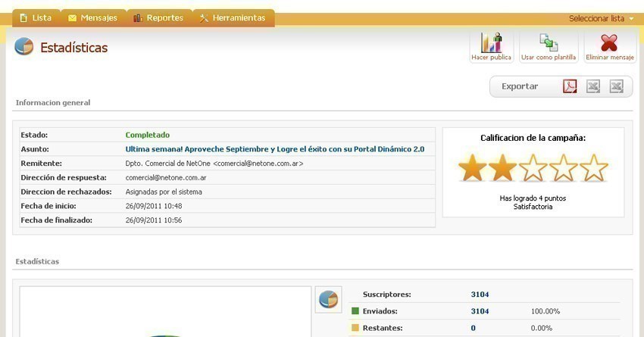Click the envelope icon on Mensajes tab
Viewport: 644px width, 337px height.
[72, 18]
